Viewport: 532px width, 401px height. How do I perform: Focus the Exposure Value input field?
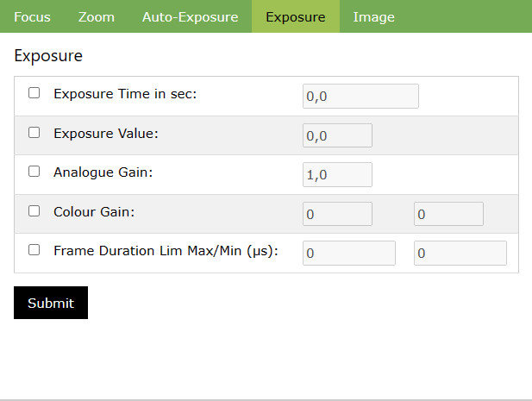(x=336, y=135)
